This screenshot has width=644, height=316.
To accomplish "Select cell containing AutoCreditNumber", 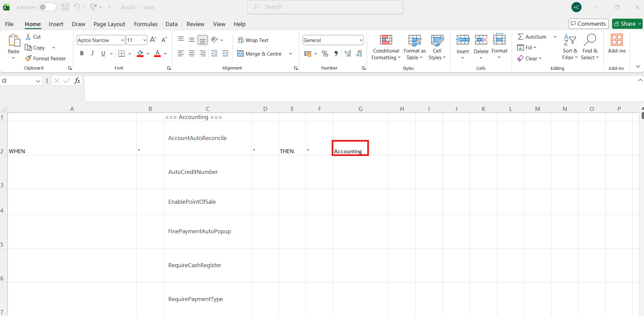I will coord(207,172).
